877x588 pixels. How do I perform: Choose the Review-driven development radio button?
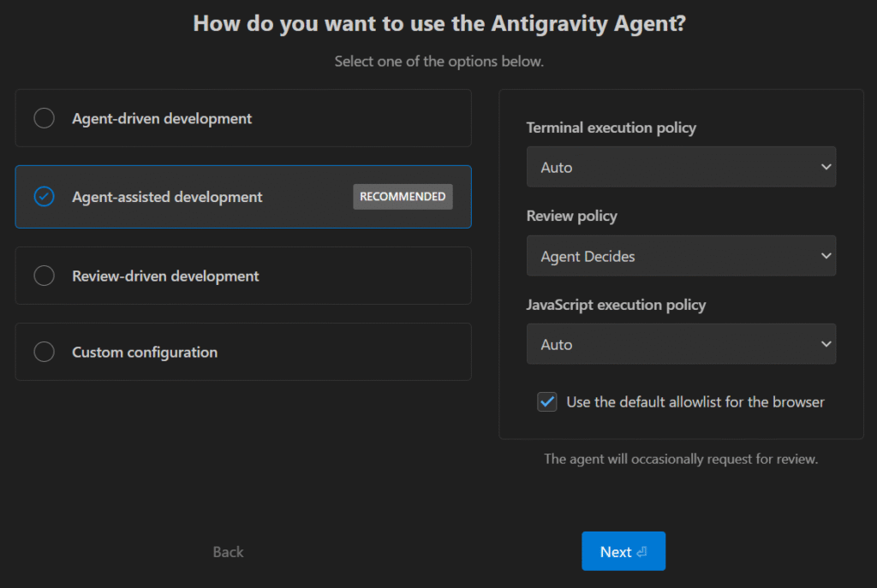pyautogui.click(x=44, y=276)
